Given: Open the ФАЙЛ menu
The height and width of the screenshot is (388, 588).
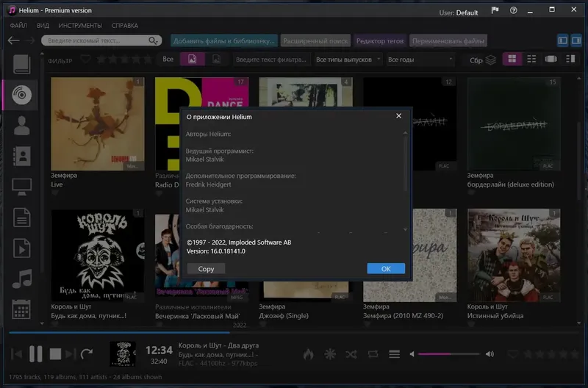Looking at the screenshot, I should 18,26.
